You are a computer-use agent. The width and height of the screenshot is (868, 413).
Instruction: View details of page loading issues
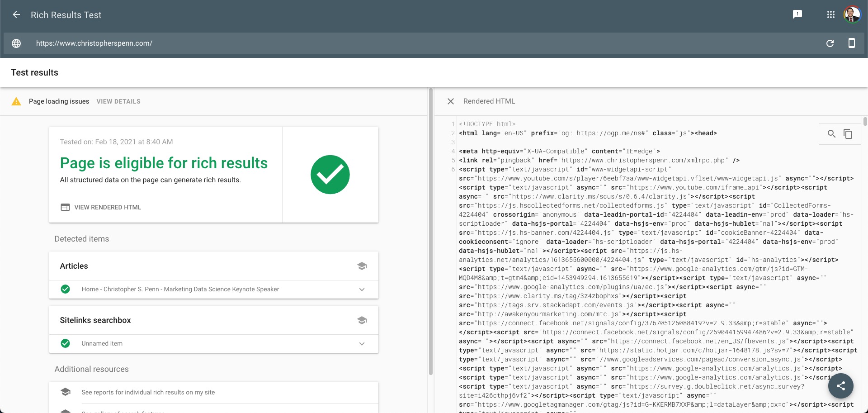(x=118, y=101)
